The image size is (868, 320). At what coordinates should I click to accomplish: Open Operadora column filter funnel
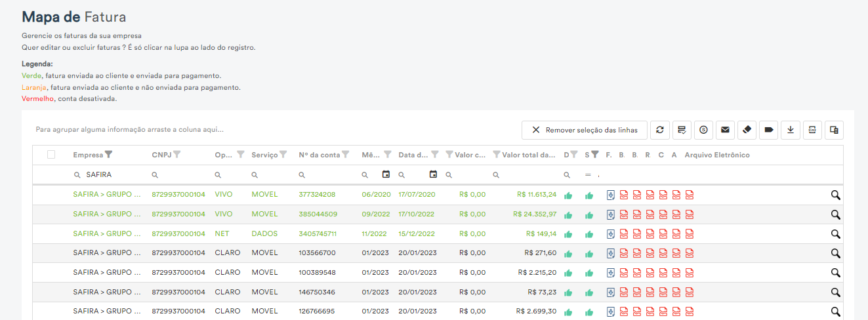(x=241, y=155)
